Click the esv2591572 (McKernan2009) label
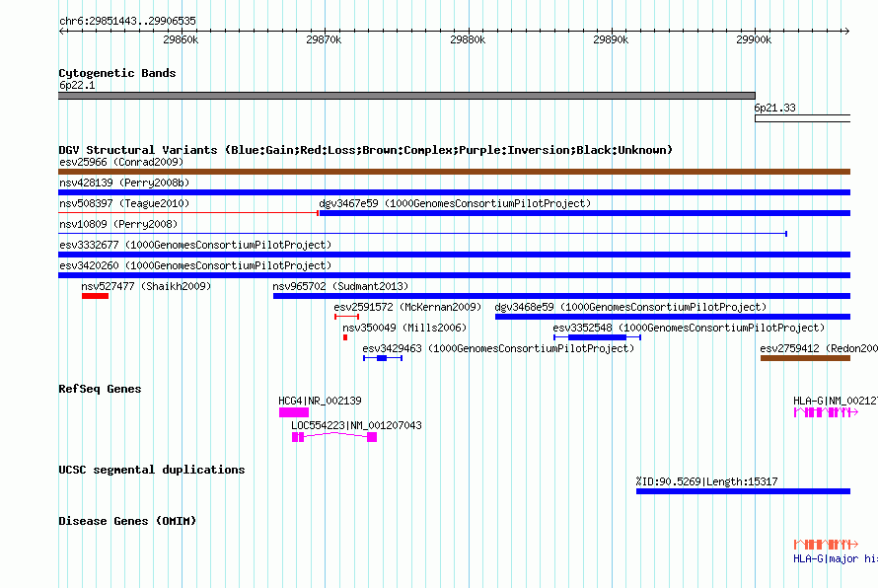878x588 pixels. coord(407,307)
